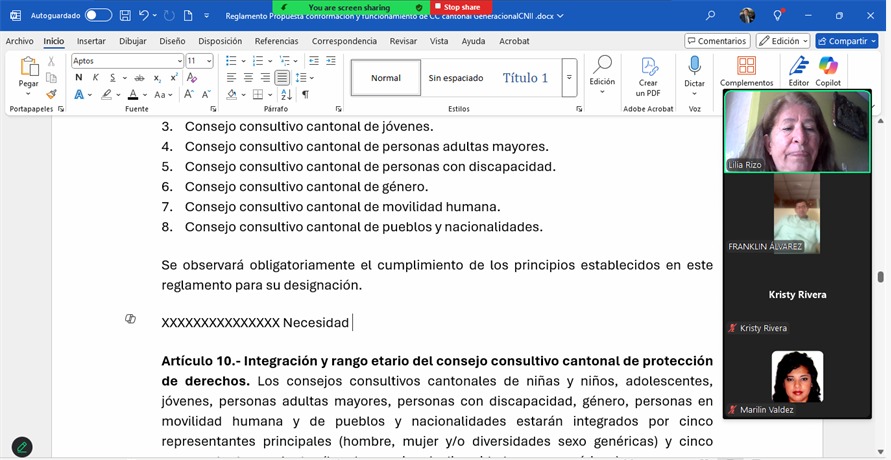The width and height of the screenshot is (891, 460).
Task: Click the green pen annotate button
Action: tap(22, 447)
